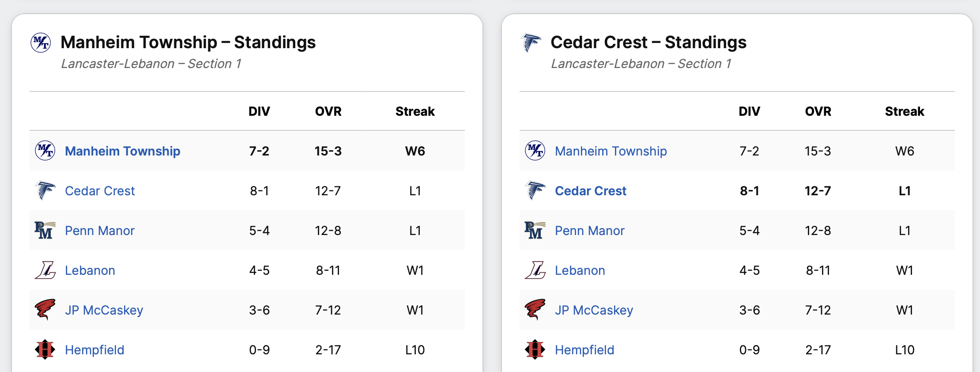980x372 pixels.
Task: Click Hempfield logo in left standings table
Action: pyautogui.click(x=45, y=349)
